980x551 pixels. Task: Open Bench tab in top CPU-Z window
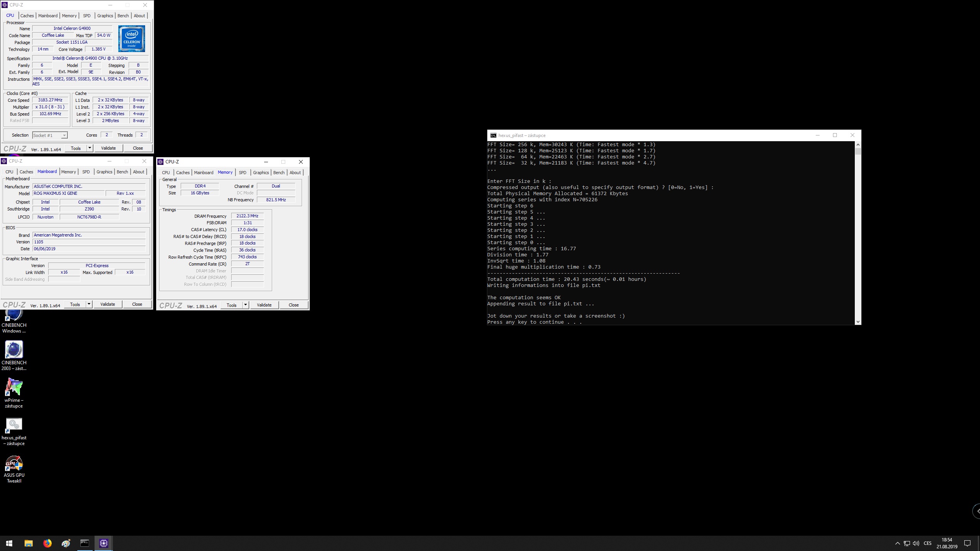click(123, 16)
